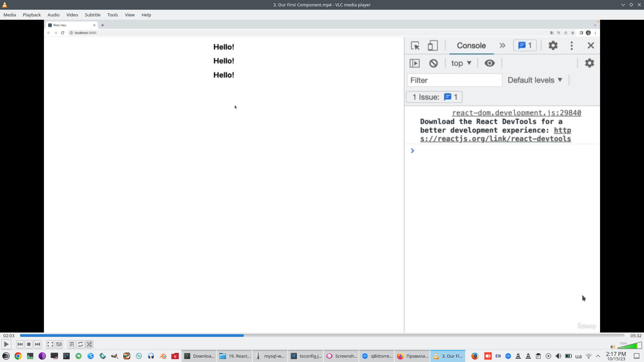
Task: Skip to next media track
Action: tap(38, 344)
